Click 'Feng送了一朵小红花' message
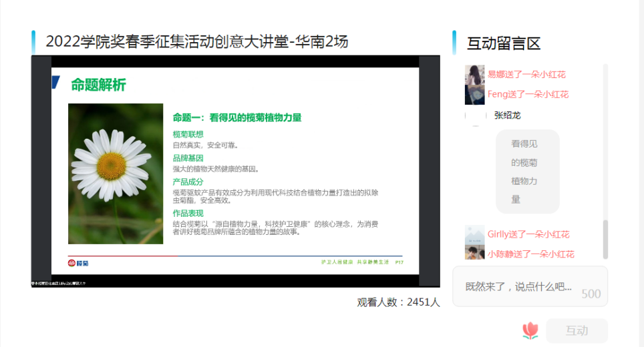The image size is (644, 347). tap(528, 94)
